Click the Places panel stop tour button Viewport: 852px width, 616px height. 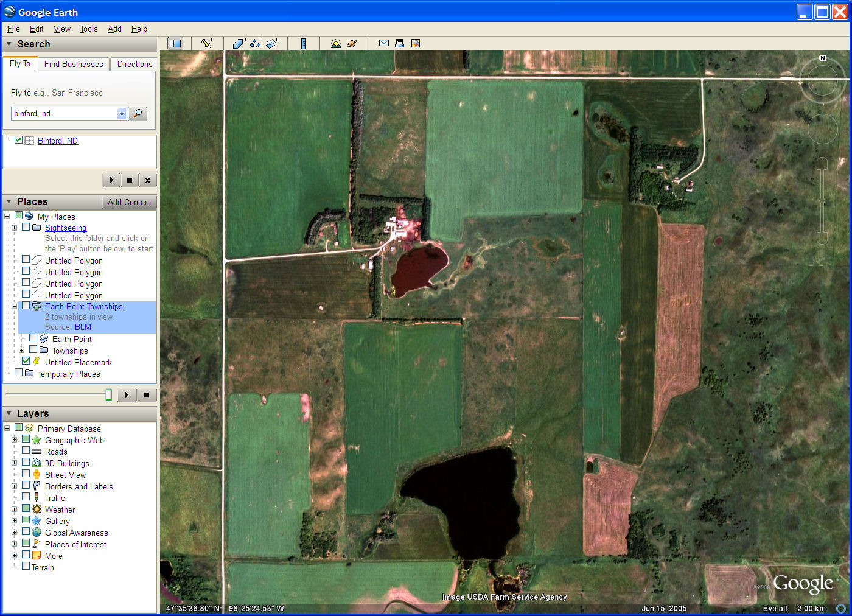coord(147,395)
